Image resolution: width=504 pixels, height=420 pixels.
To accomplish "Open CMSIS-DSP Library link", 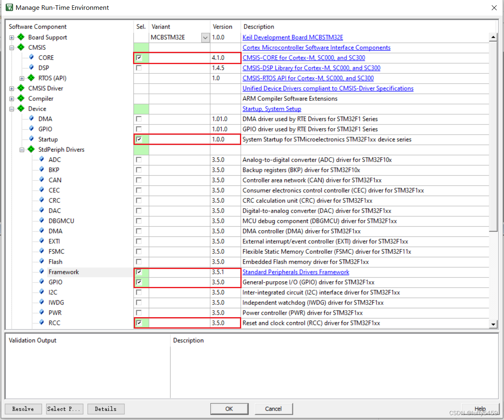I will pyautogui.click(x=311, y=68).
